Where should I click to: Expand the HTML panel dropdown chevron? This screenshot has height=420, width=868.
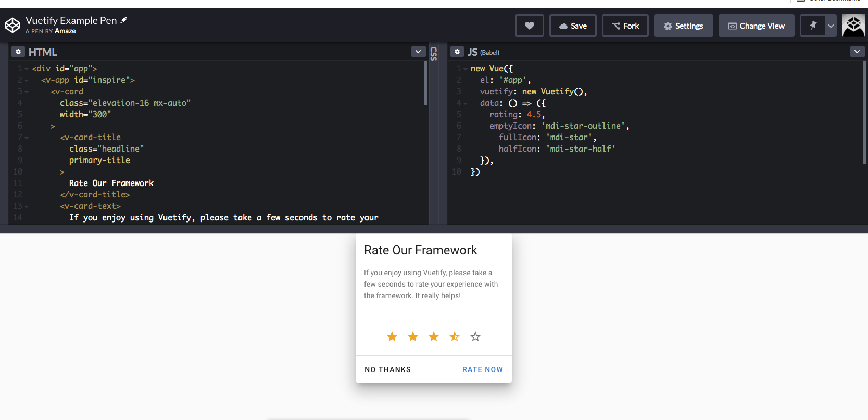tap(418, 52)
